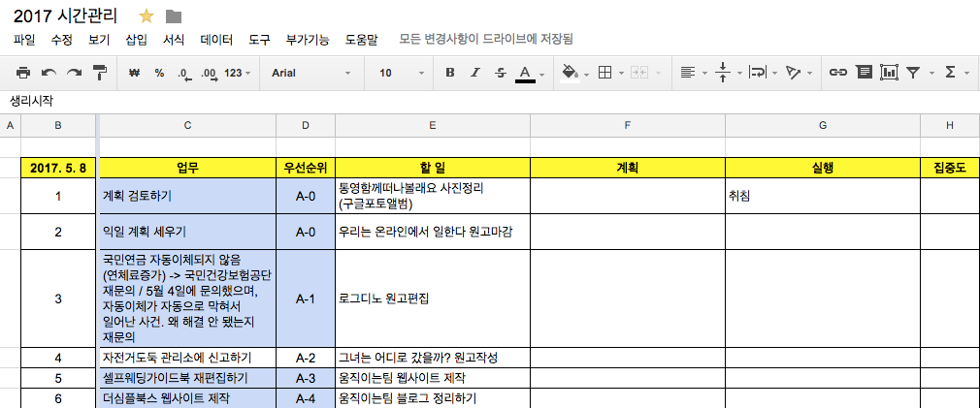Click the formula bar showing 생리시작
The image size is (980, 408).
tap(490, 101)
